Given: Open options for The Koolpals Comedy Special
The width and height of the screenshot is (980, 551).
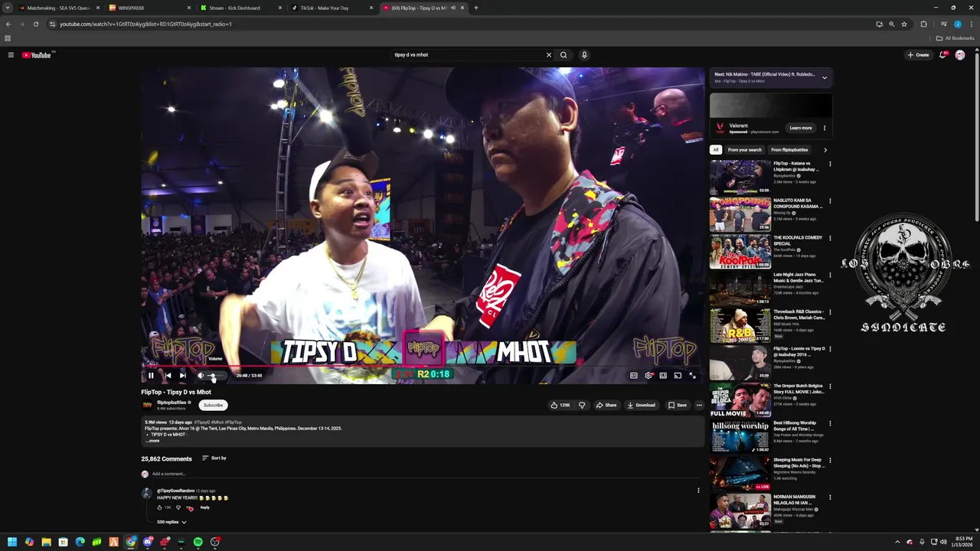Looking at the screenshot, I should [x=830, y=238].
